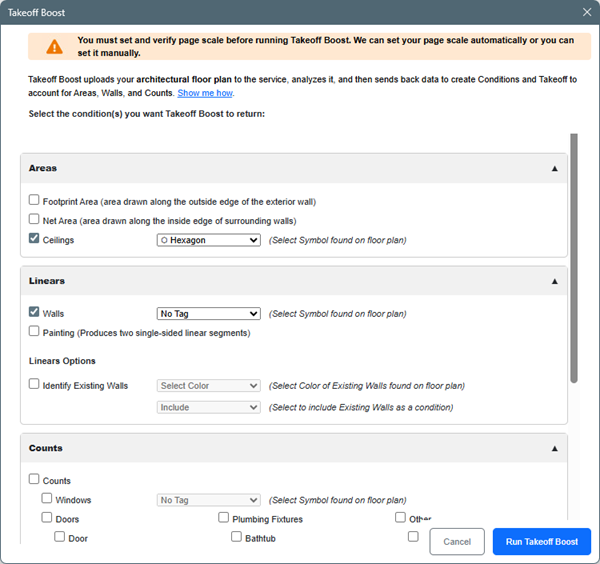Uncheck the Ceilings checkbox
This screenshot has height=564, width=600.
pyautogui.click(x=34, y=238)
